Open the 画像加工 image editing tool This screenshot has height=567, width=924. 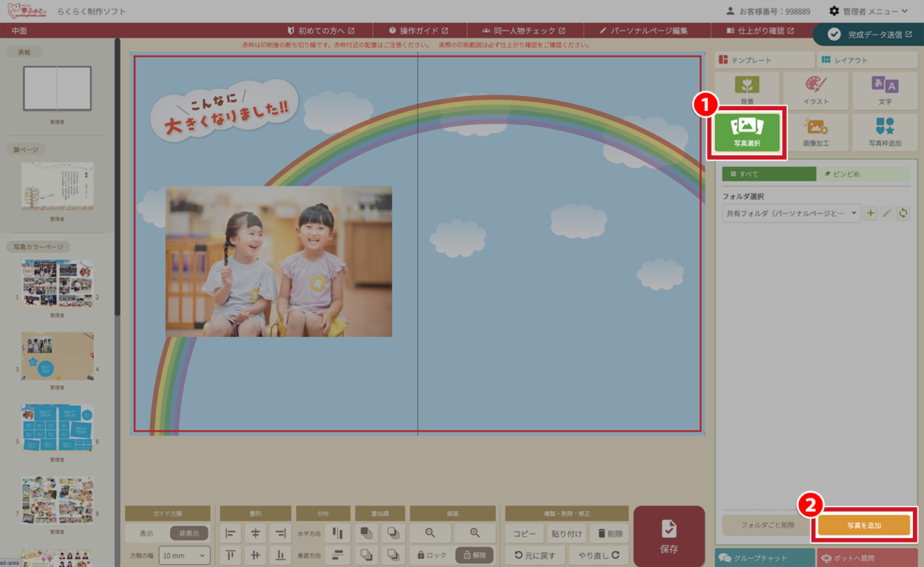pos(815,132)
